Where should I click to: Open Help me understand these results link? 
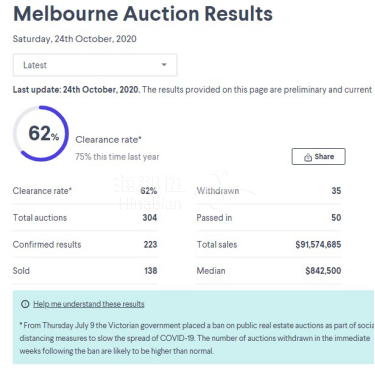coord(89,304)
